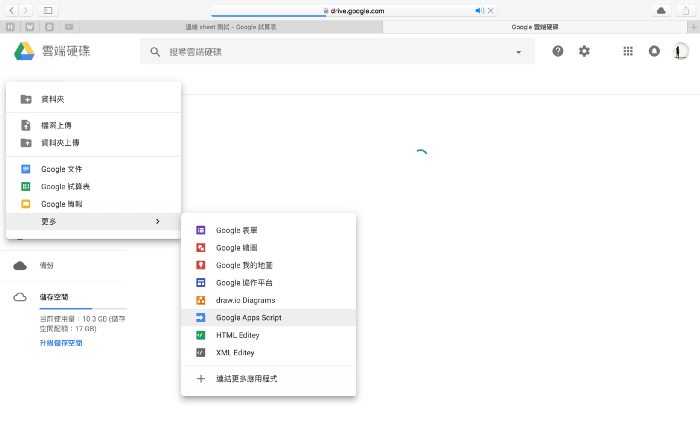Select Google 我的地圖 in the submenu
The width and height of the screenshot is (700, 437).
[x=268, y=265]
